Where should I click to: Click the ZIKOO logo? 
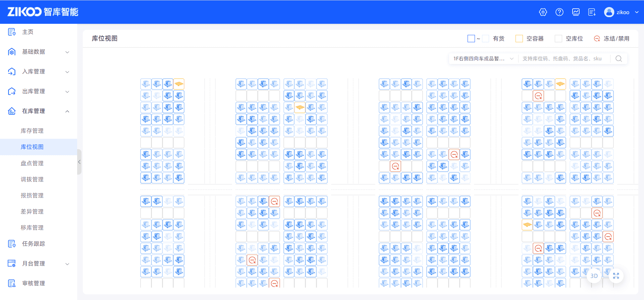click(x=43, y=12)
